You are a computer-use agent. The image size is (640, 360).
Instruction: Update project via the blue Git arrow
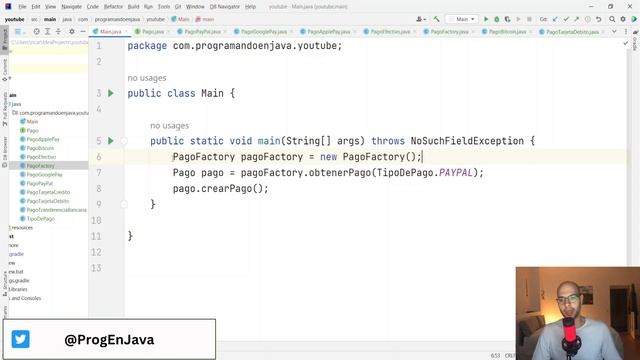(x=555, y=19)
